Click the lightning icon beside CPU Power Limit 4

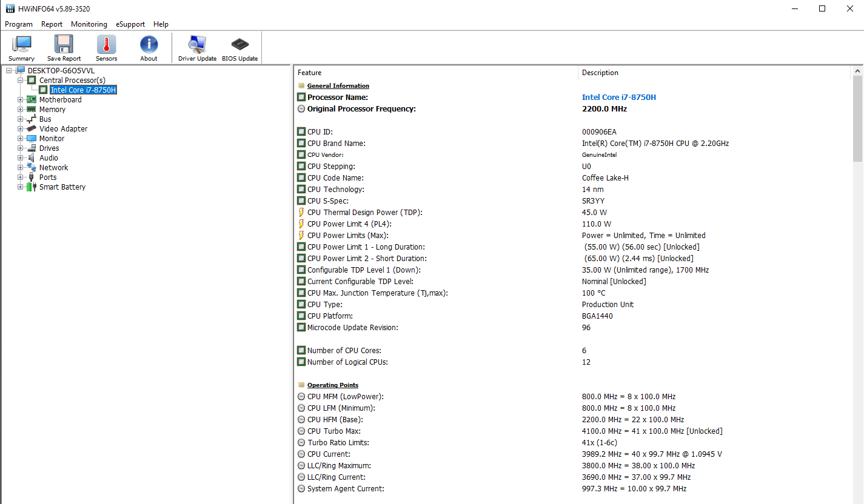301,224
